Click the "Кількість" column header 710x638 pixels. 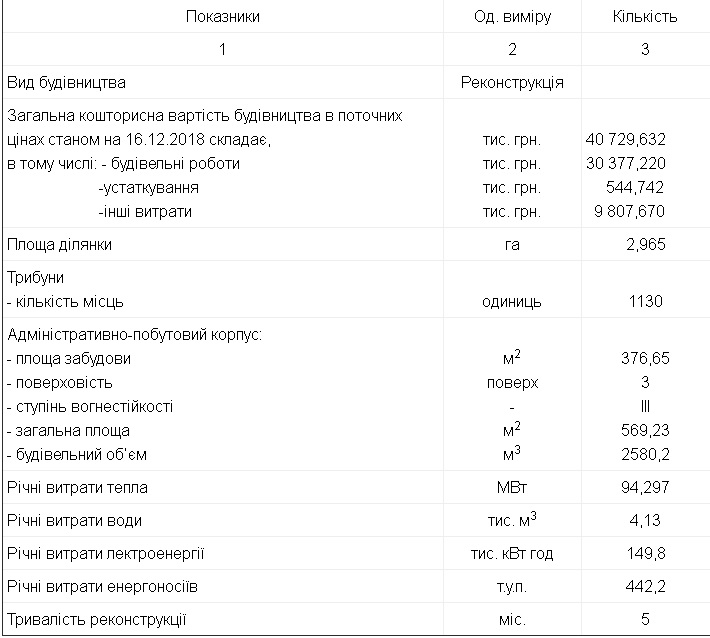[x=644, y=17]
